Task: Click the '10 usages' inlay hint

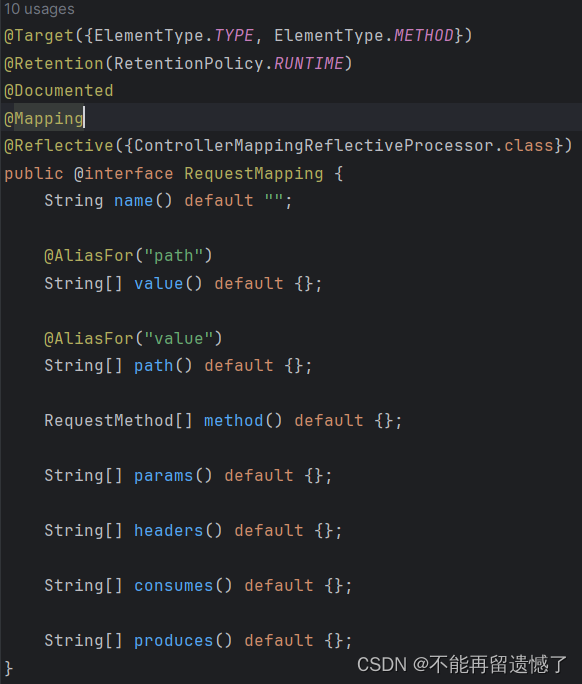Action: click(39, 9)
